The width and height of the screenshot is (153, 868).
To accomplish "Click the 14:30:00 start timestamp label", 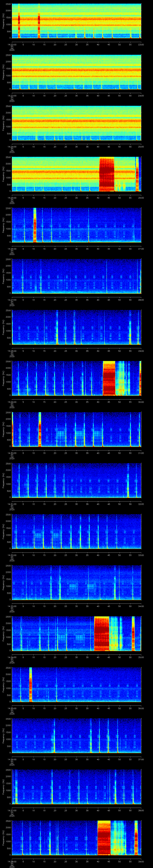I will (12, 453).
